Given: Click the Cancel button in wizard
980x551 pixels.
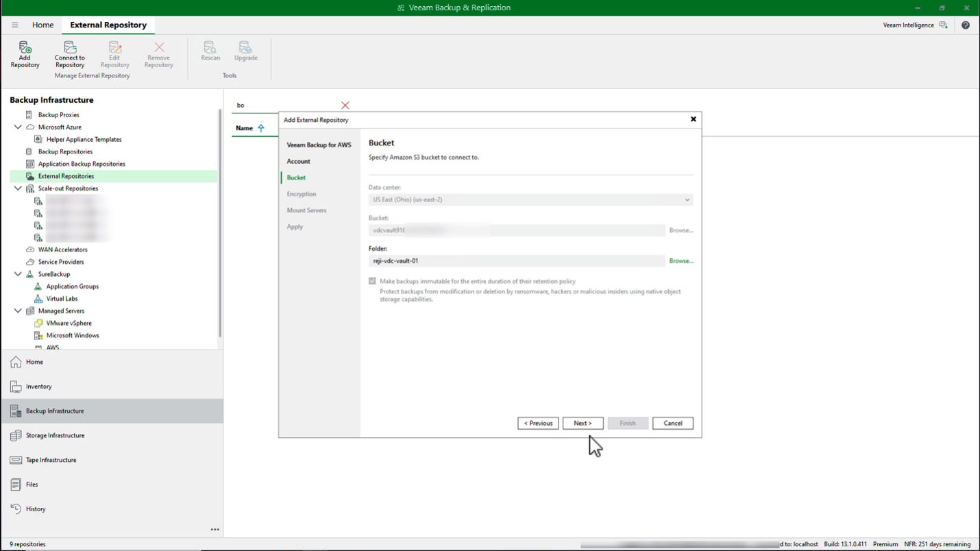Looking at the screenshot, I should point(673,424).
